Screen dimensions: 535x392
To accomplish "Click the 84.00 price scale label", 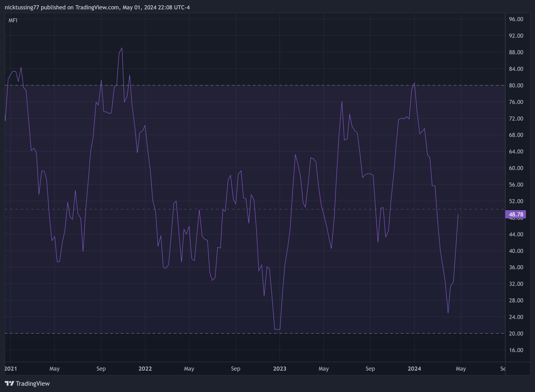I will coord(516,69).
